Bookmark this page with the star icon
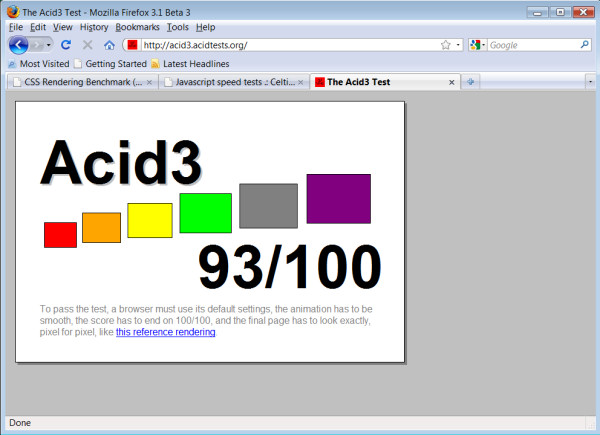This screenshot has height=435, width=600. [x=445, y=45]
